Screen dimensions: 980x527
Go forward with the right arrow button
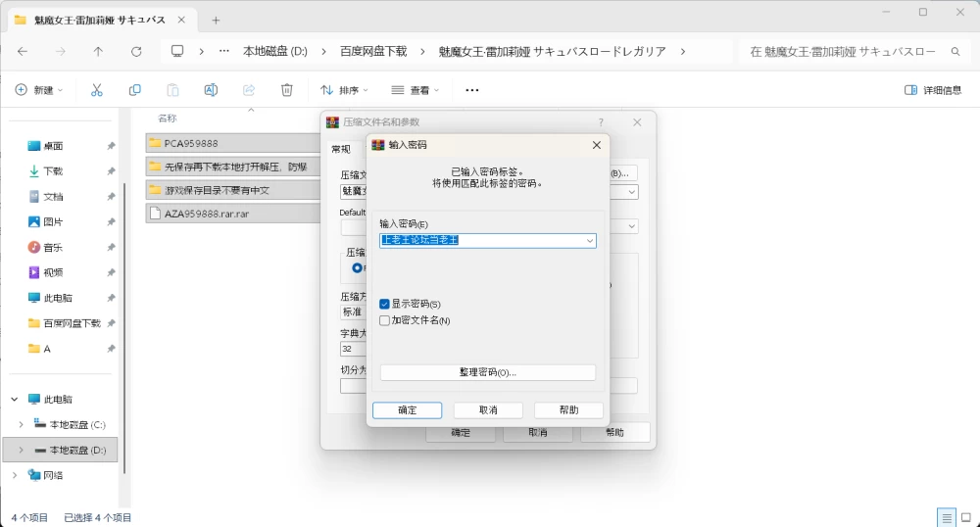61,51
